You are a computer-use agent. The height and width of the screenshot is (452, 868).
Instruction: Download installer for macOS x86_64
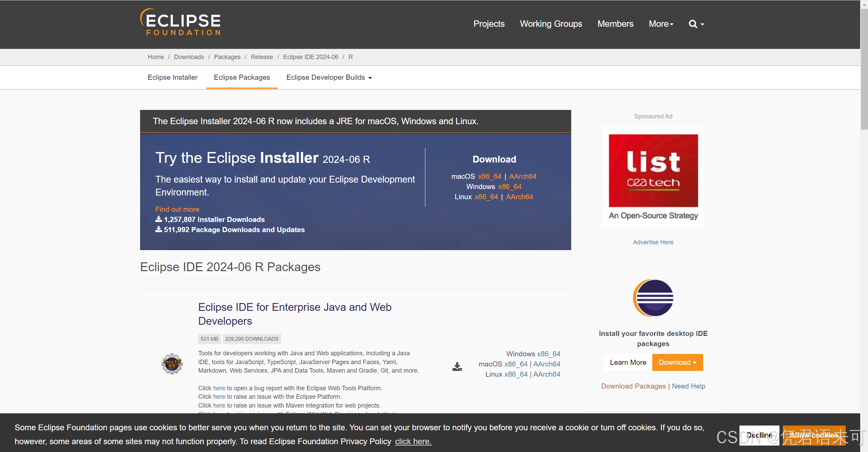tap(489, 176)
